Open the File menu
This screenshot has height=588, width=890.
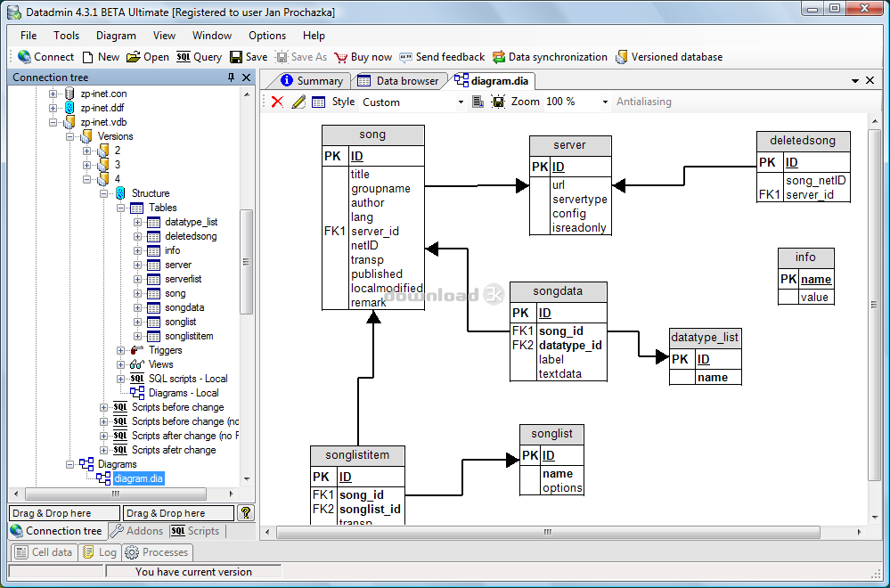click(x=29, y=35)
